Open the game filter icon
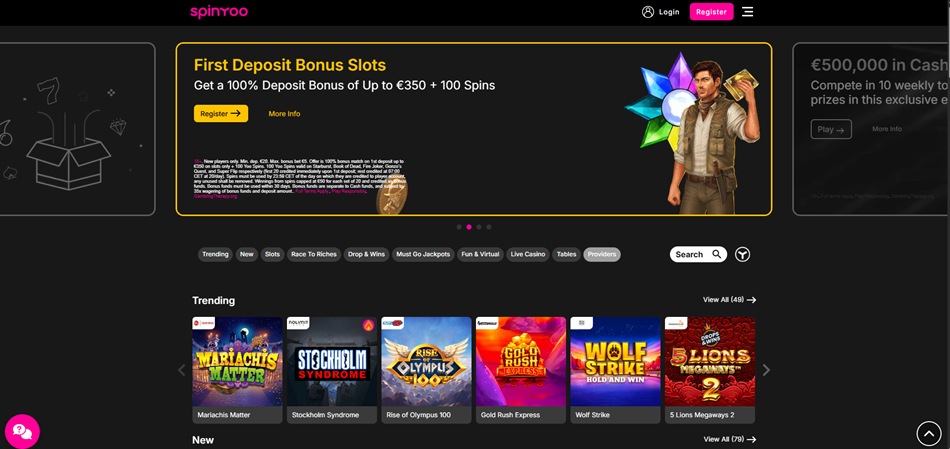 click(x=742, y=254)
